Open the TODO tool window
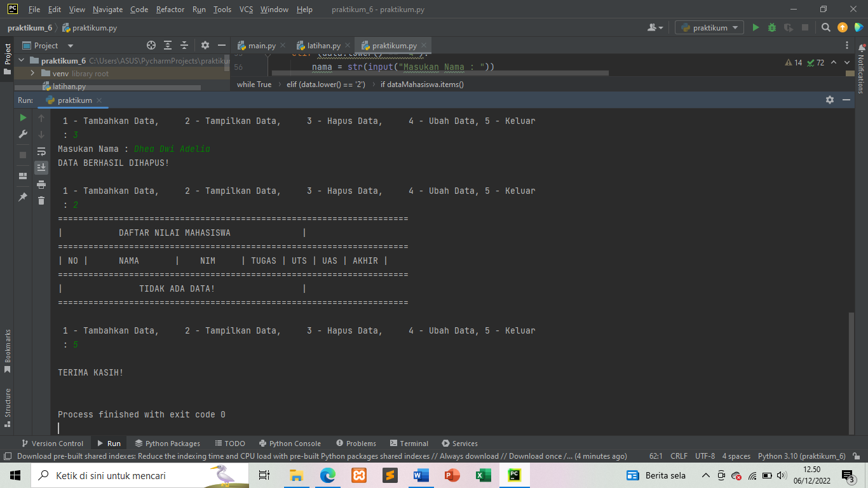The width and height of the screenshot is (868, 488). coord(230,443)
